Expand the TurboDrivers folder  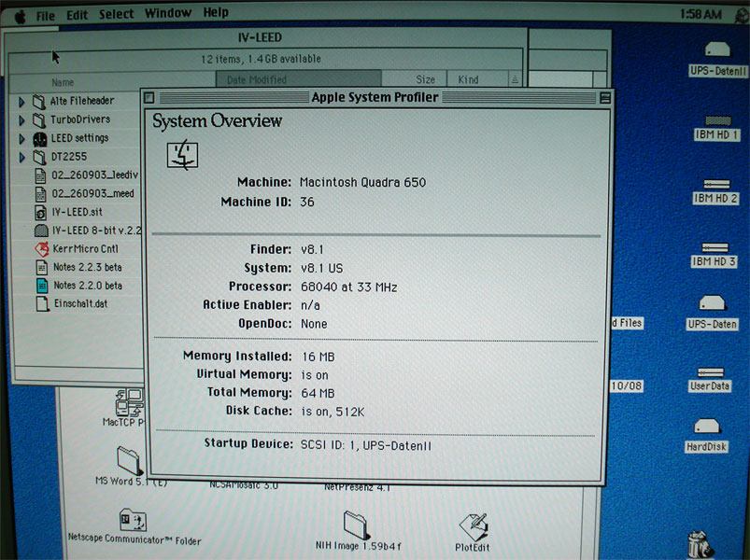[x=21, y=120]
